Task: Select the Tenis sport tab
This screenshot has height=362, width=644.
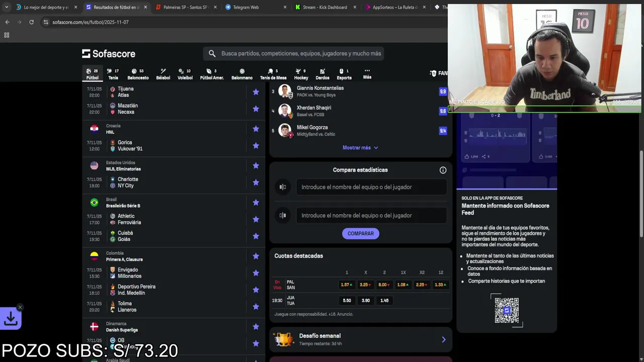Action: [x=113, y=74]
